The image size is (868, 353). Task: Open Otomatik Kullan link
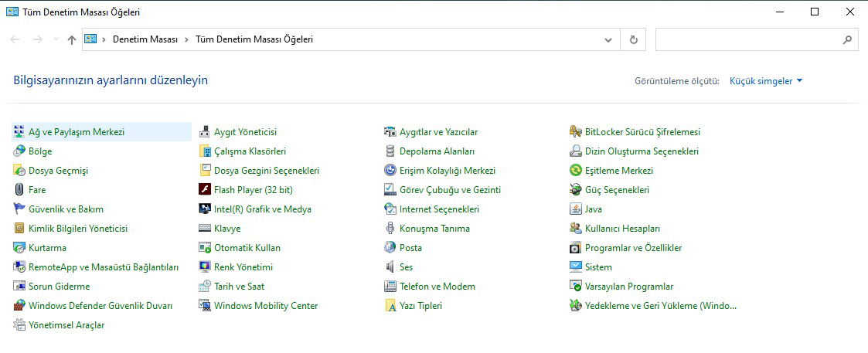[x=247, y=248]
